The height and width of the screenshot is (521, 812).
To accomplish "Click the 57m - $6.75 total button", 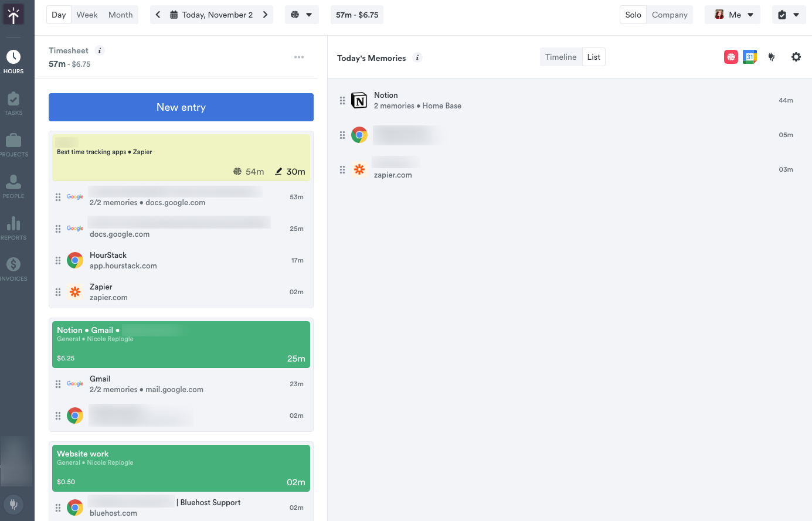I will (357, 15).
